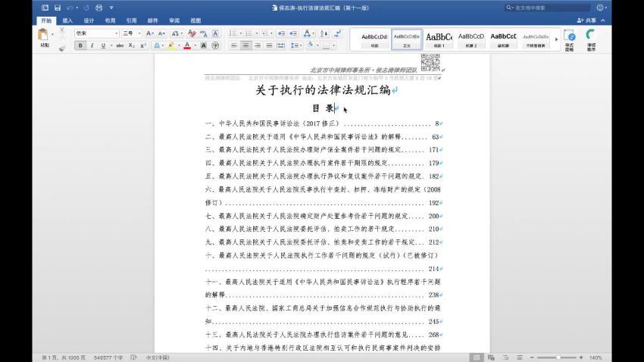Click the zoom out minus button
Screen dimensions: 644x362
pos(532,357)
